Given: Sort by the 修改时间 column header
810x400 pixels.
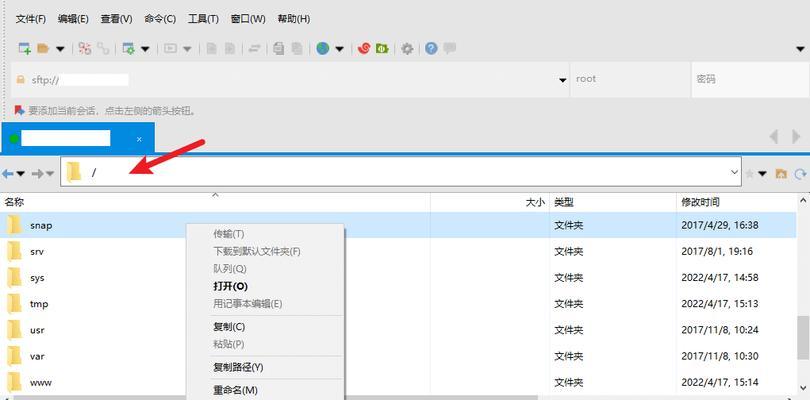Looking at the screenshot, I should coord(737,202).
